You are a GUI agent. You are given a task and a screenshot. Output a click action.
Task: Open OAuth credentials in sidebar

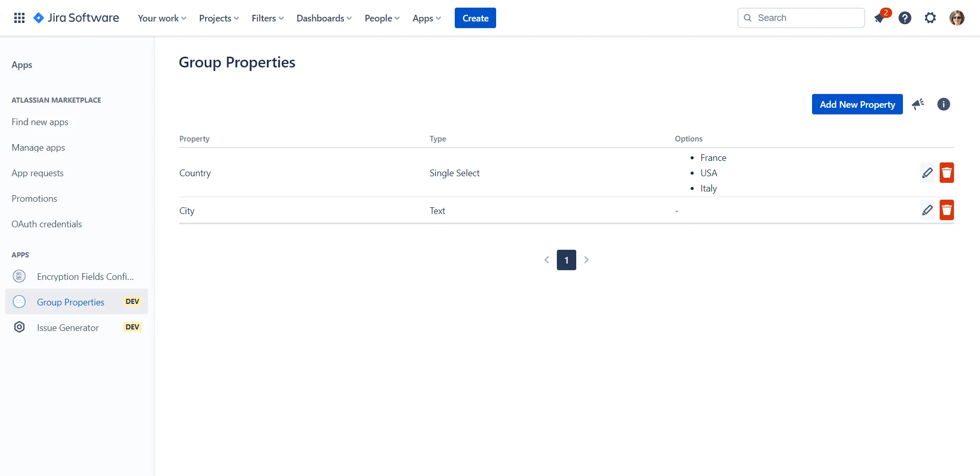click(47, 224)
